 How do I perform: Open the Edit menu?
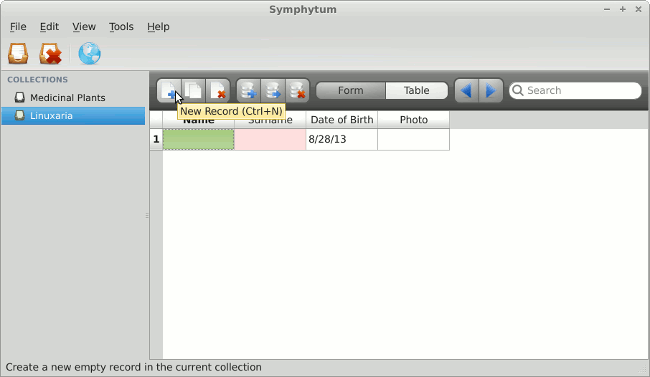point(49,27)
